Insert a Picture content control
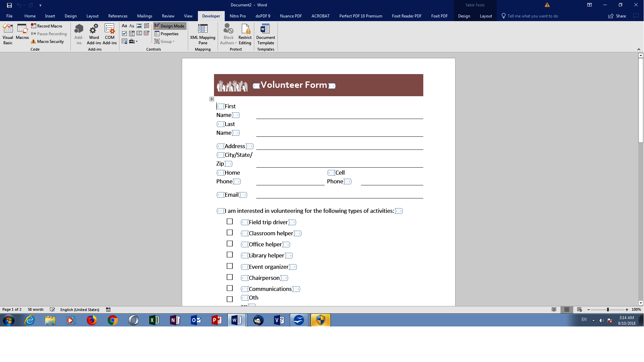644x362 pixels. tap(139, 25)
